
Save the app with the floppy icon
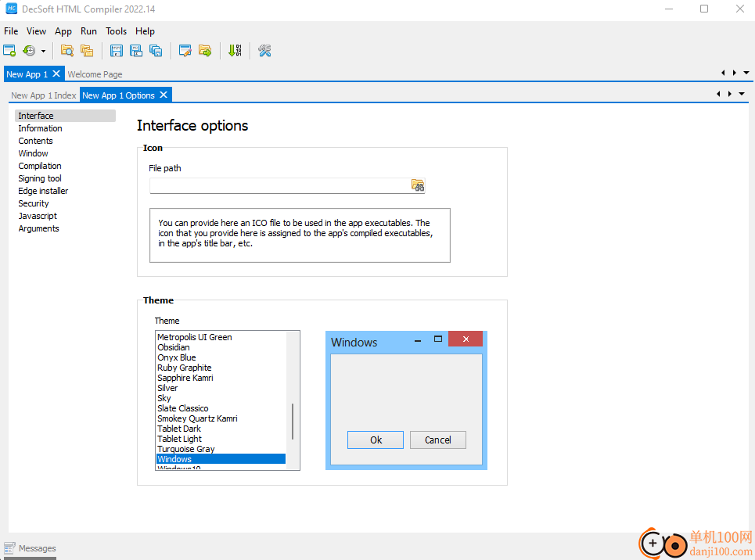117,51
